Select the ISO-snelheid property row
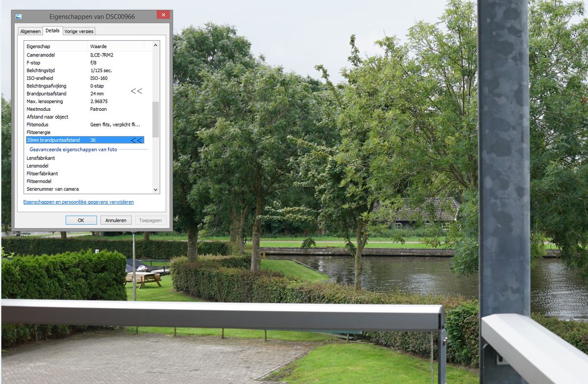This screenshot has height=384, width=588. [x=84, y=78]
